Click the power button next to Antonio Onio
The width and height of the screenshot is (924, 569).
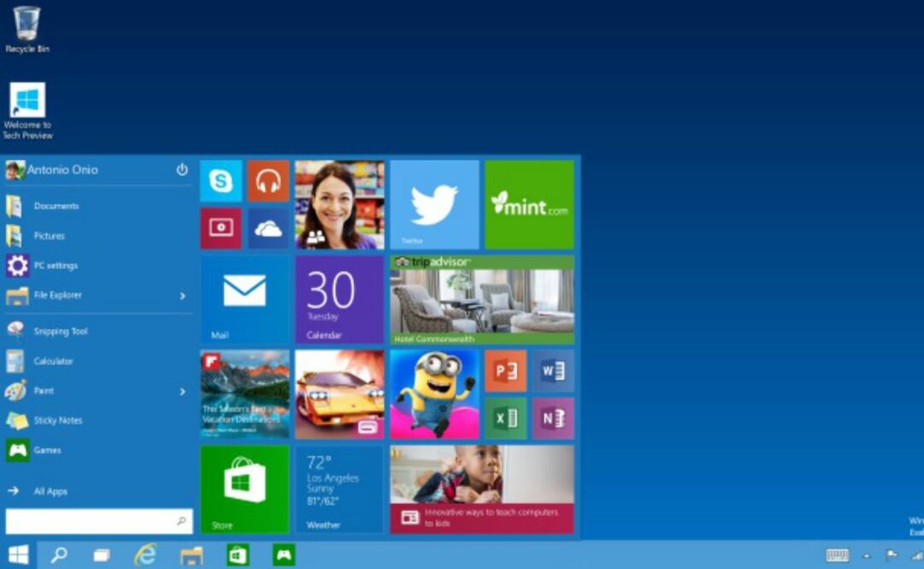click(180, 170)
